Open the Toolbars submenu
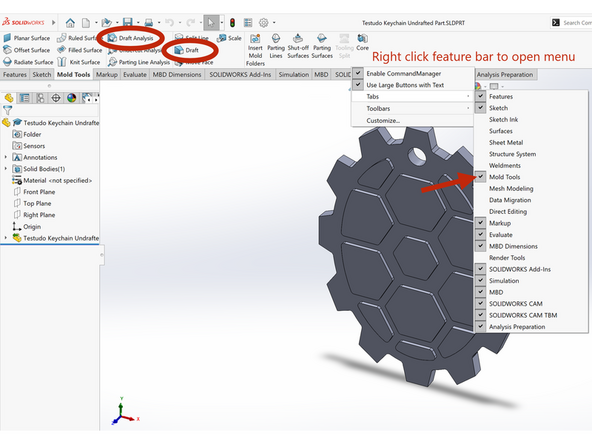 click(x=413, y=108)
